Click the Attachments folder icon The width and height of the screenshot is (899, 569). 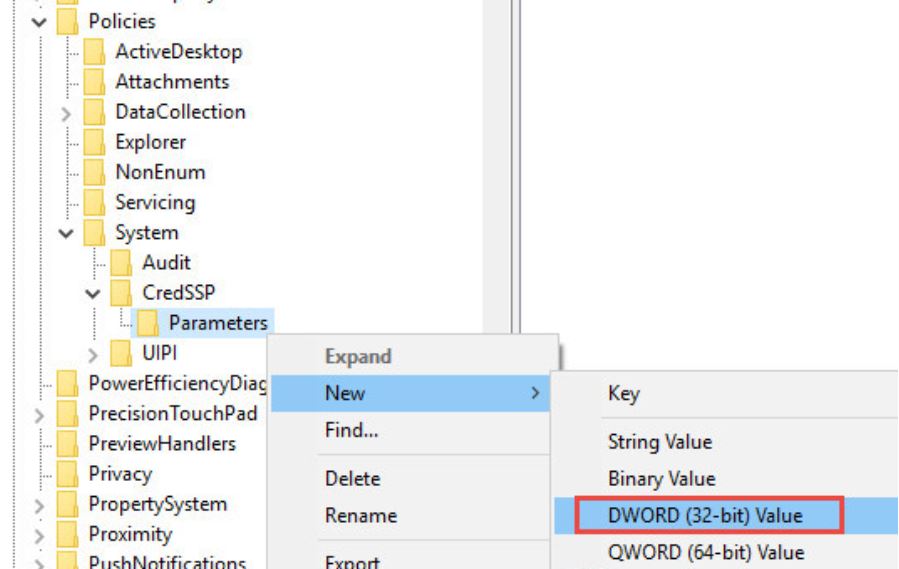click(x=93, y=82)
